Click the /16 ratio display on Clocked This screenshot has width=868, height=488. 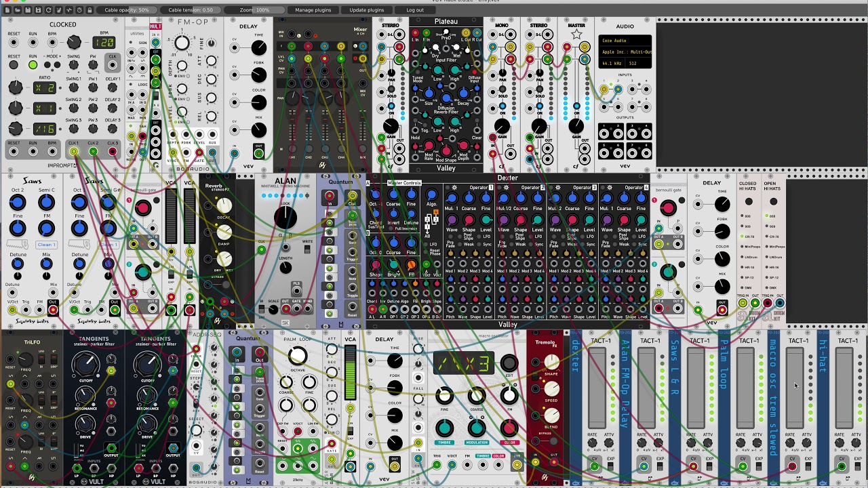pos(45,129)
